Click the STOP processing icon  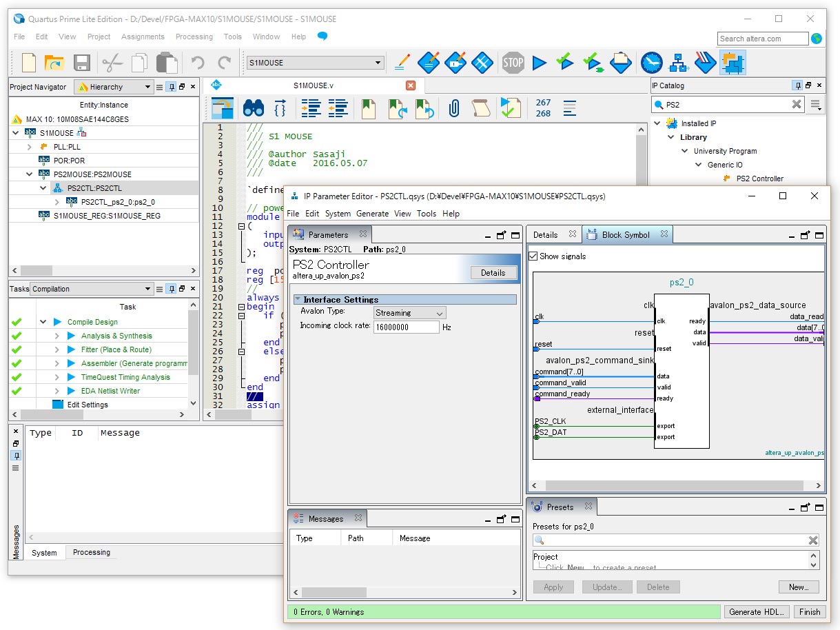click(513, 63)
